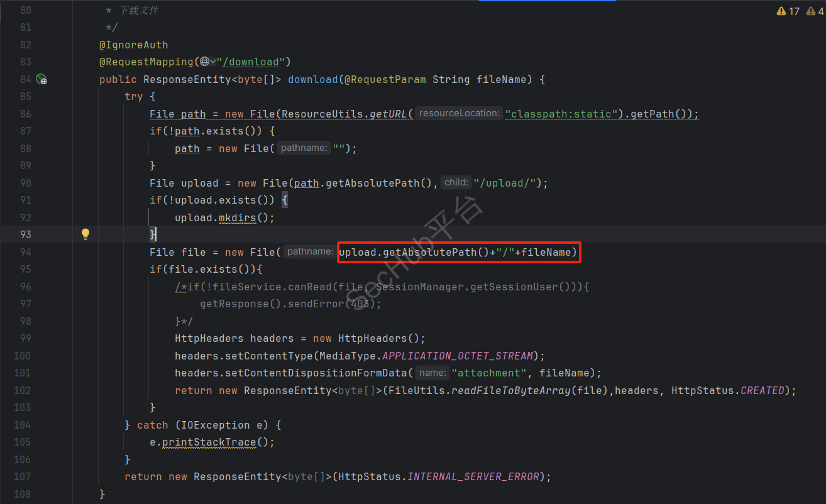Image resolution: width=826 pixels, height=504 pixels.
Task: Click the name: parameter hint
Action: [432, 373]
